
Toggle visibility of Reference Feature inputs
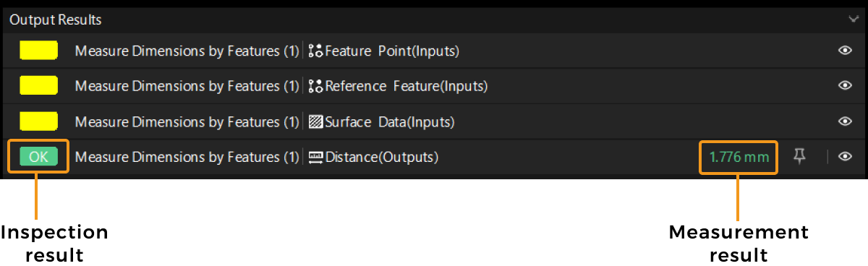click(844, 86)
